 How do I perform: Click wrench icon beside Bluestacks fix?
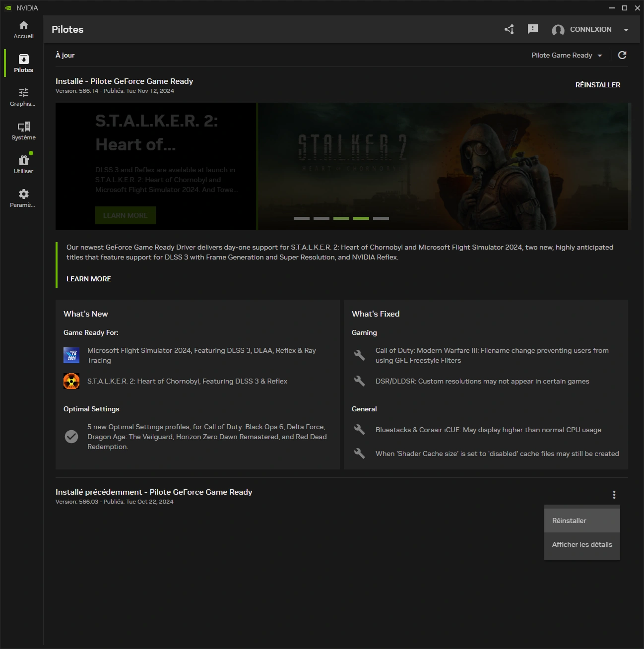coord(360,430)
